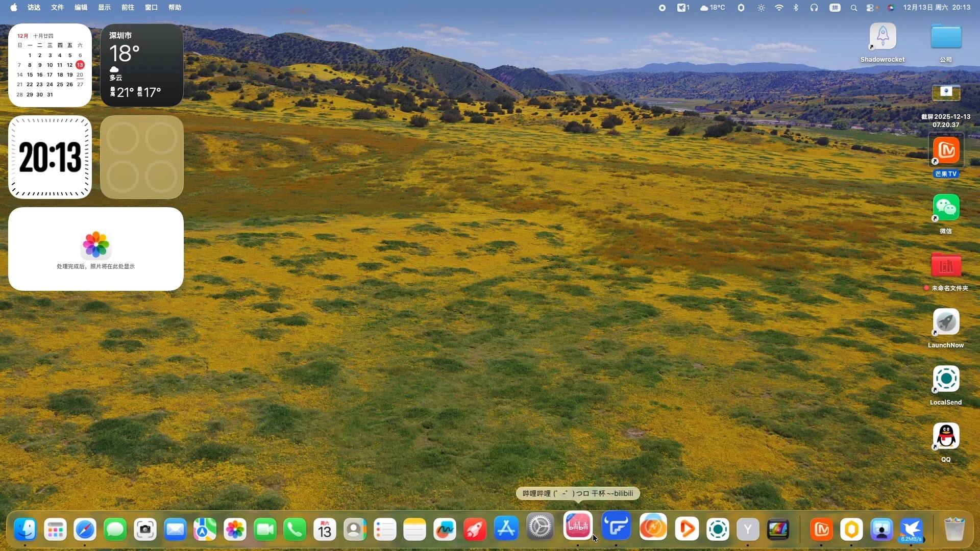Viewport: 980px width, 551px height.
Task: Open the 文件 menu
Action: 58,7
